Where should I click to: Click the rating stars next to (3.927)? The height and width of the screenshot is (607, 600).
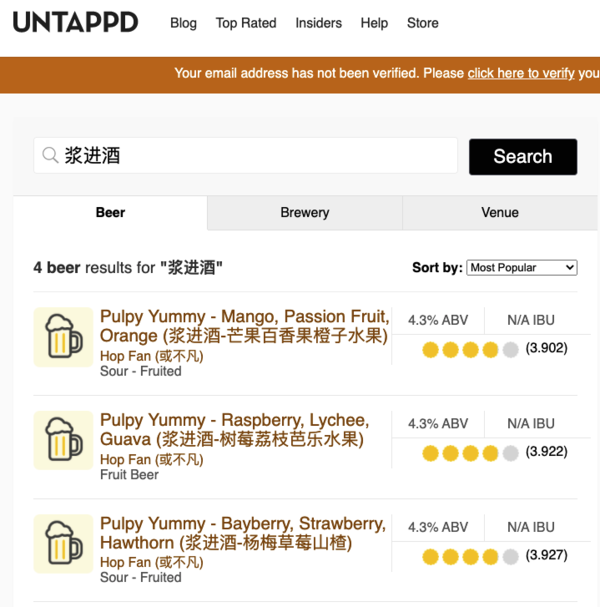coord(470,557)
